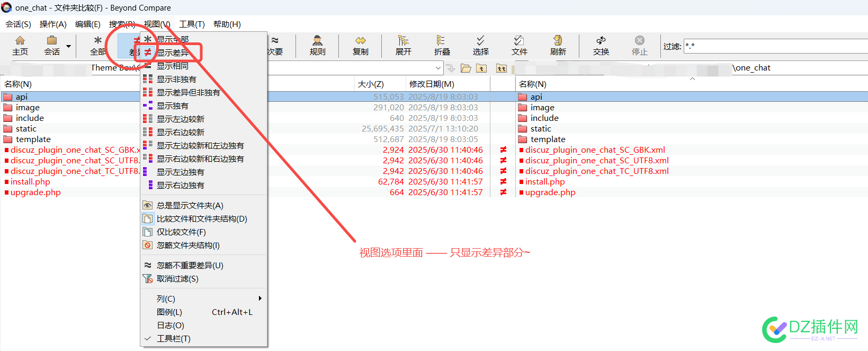Click the 大小(Z) column header
Viewport: 868px width, 351px height.
[x=371, y=84]
